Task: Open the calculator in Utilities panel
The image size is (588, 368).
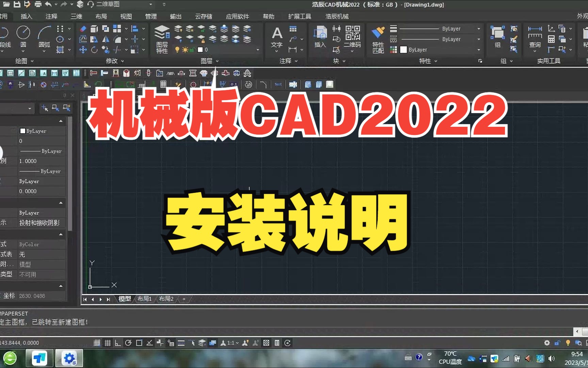Action: (x=551, y=39)
